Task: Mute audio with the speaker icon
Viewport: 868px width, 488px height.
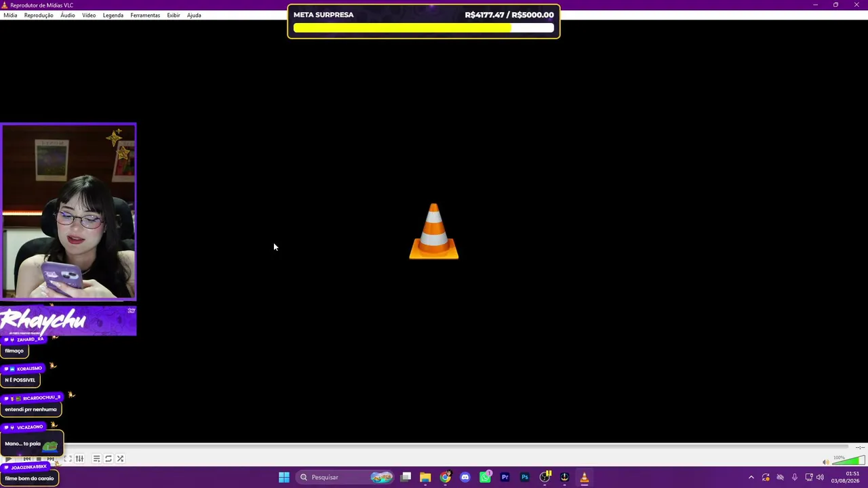Action: click(825, 462)
